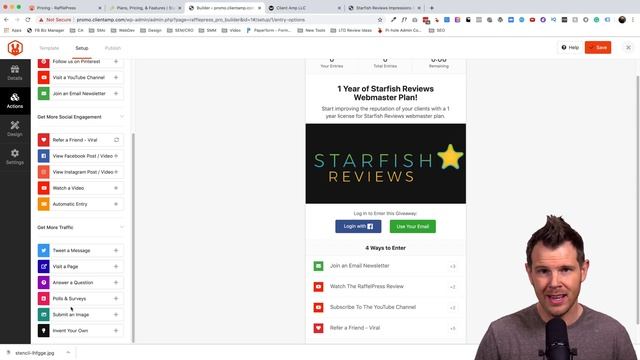Switch to the Template tab
Screen dimensions: 640x360
(49, 48)
